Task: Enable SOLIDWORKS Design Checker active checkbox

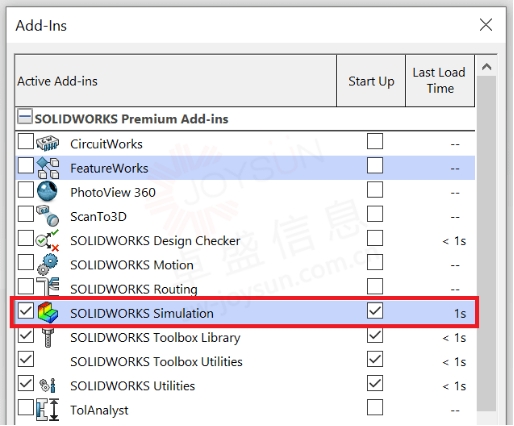Action: [26, 238]
